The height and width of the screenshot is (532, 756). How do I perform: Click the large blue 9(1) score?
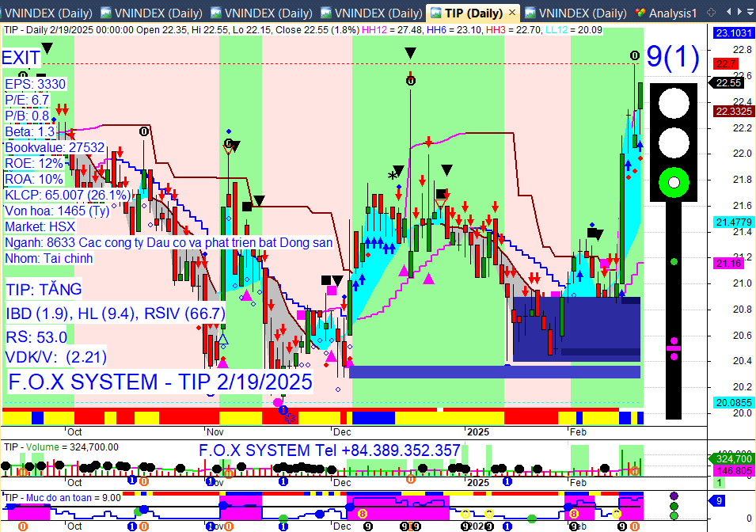click(673, 56)
